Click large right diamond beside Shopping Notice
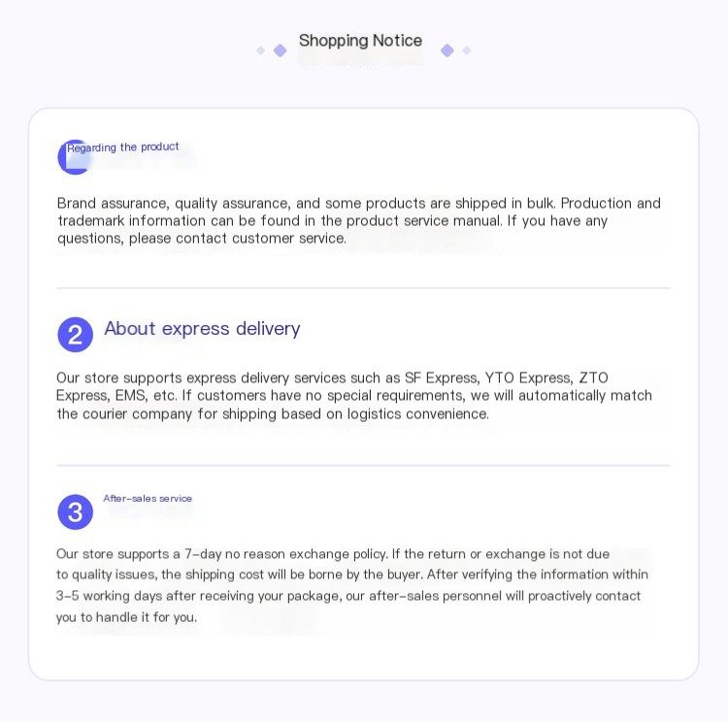This screenshot has width=728, height=722. (x=447, y=50)
